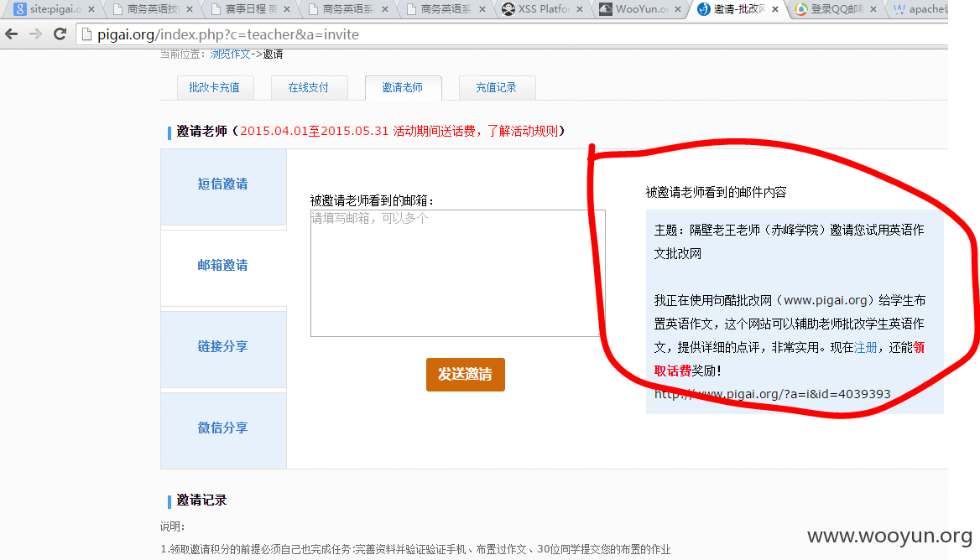Open the red 了解活动规则 link
Viewport: 980px width, 560px height.
click(x=523, y=131)
